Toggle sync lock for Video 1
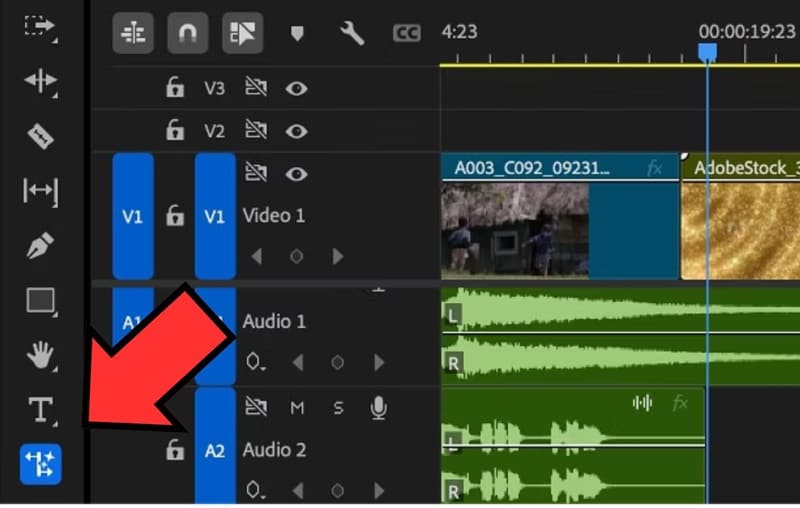This screenshot has width=800, height=508. point(256,172)
